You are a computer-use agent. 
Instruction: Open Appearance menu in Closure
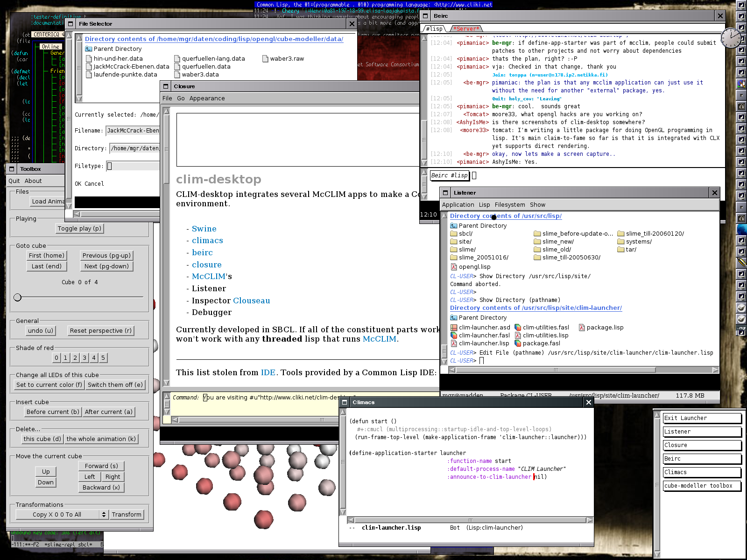click(x=207, y=98)
